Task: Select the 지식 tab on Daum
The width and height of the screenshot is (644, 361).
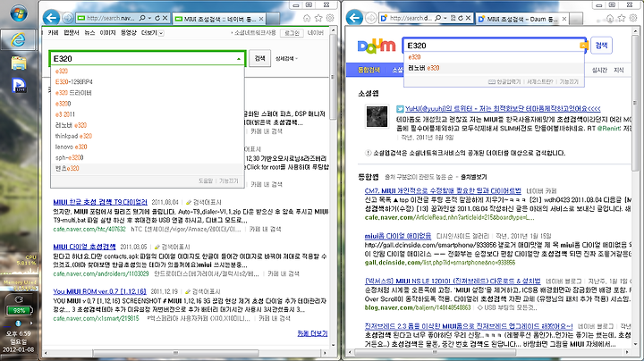Action: click(619, 71)
